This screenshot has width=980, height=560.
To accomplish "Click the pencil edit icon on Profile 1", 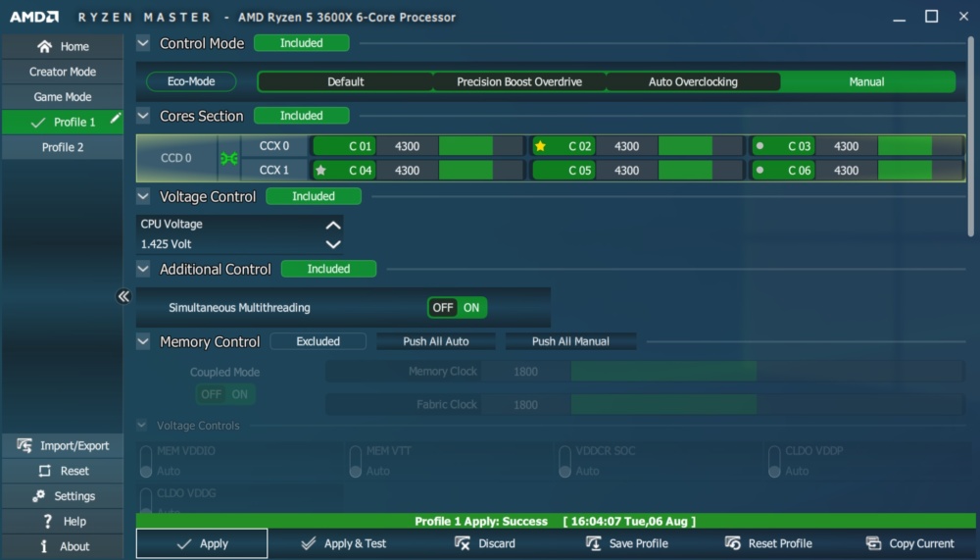I will [x=116, y=119].
